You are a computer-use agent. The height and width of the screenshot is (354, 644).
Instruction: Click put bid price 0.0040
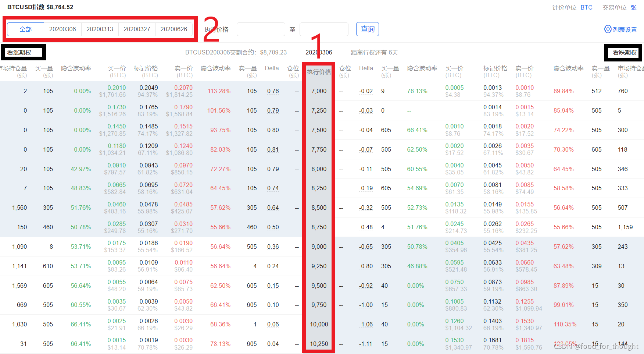point(455,165)
